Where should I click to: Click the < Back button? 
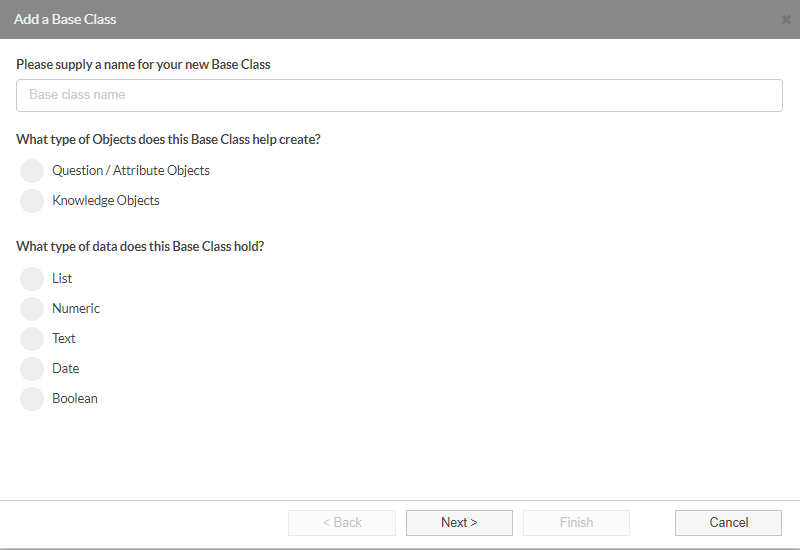pos(342,523)
